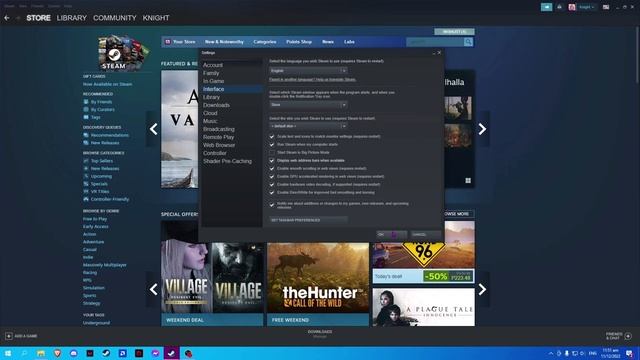The image size is (640, 360).
Task: Click Free to Play genre link
Action: pos(95,219)
